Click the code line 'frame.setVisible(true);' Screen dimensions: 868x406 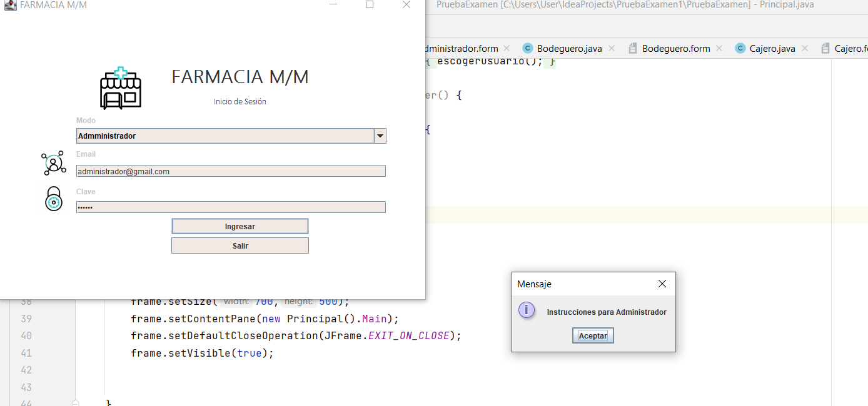(x=203, y=353)
